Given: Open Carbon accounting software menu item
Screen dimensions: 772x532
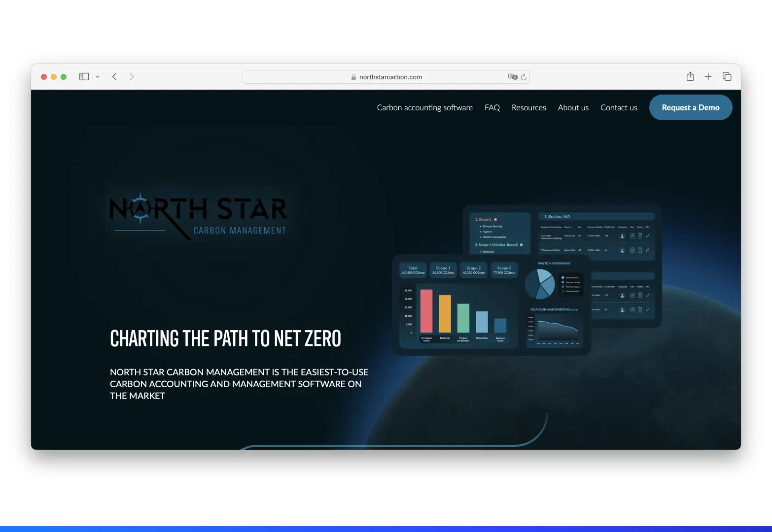Looking at the screenshot, I should point(425,107).
